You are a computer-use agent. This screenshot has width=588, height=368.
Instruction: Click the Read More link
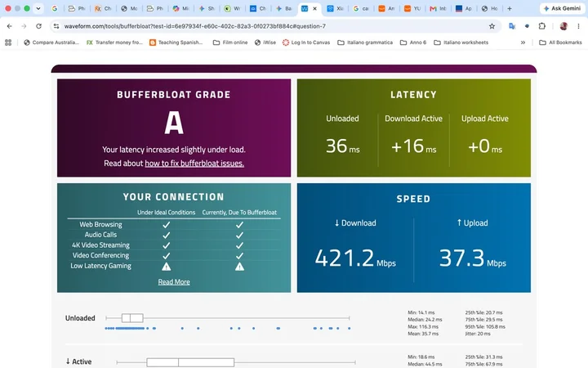(x=174, y=282)
